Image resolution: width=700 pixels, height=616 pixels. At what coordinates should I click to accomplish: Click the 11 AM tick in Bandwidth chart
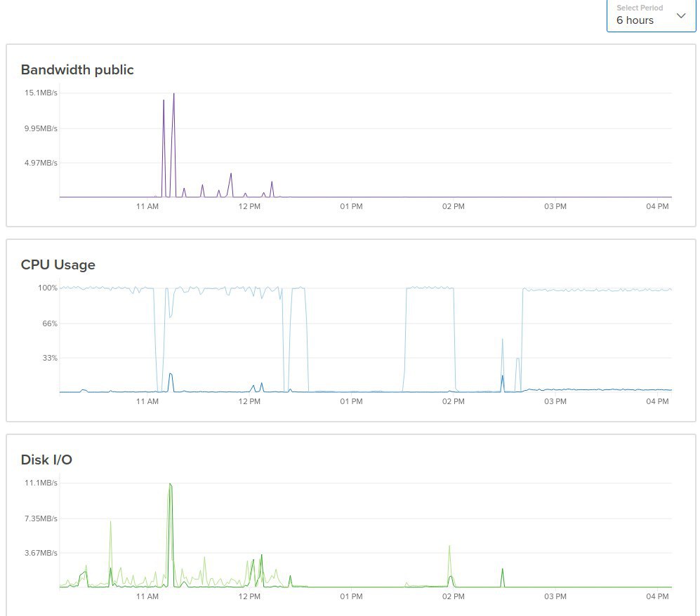[x=147, y=206]
